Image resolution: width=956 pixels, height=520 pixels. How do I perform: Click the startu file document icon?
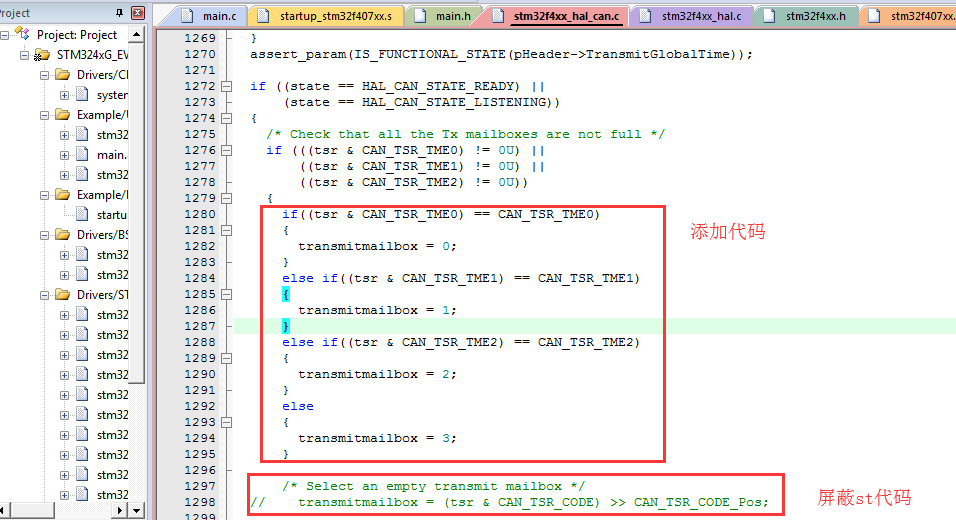82,214
